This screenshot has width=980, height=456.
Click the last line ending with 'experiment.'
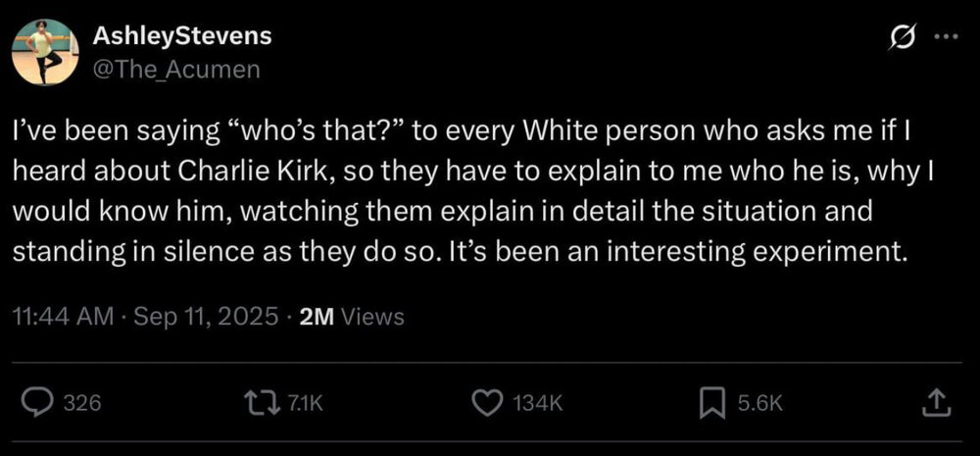pos(462,249)
